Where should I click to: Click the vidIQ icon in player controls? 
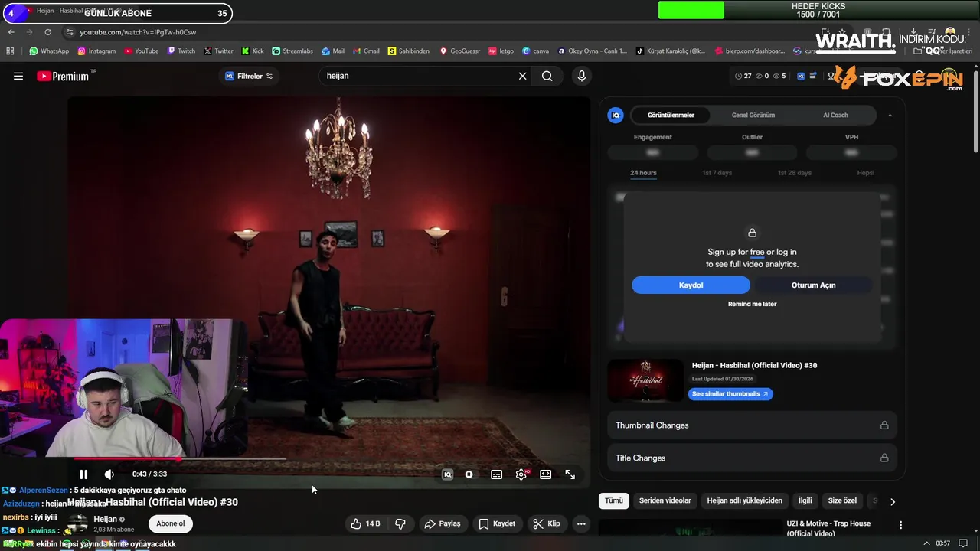(x=448, y=474)
